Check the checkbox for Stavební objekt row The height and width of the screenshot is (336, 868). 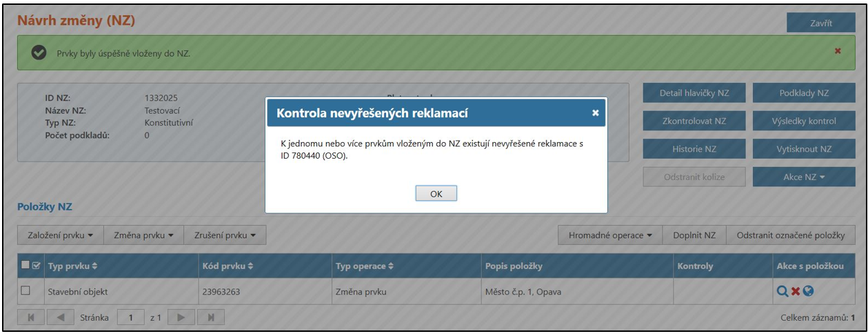click(26, 291)
